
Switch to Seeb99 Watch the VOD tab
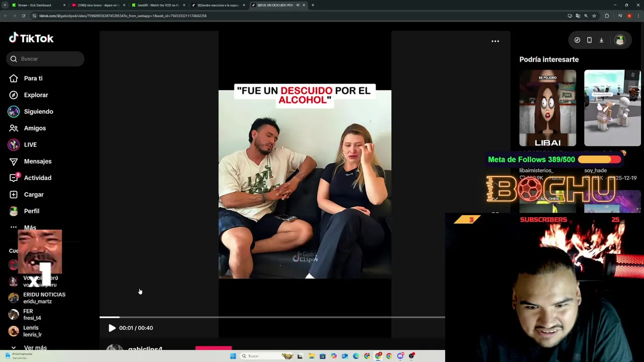[158, 5]
